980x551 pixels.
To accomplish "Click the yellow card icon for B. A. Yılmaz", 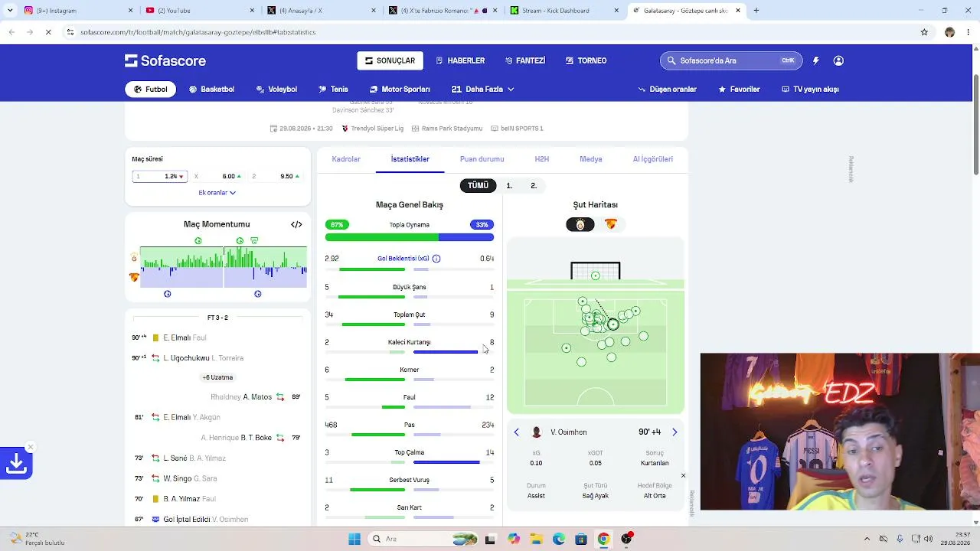I will [x=155, y=499].
